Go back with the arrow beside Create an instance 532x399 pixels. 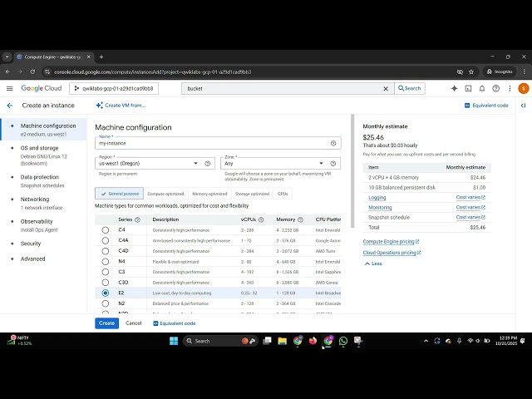(10, 106)
